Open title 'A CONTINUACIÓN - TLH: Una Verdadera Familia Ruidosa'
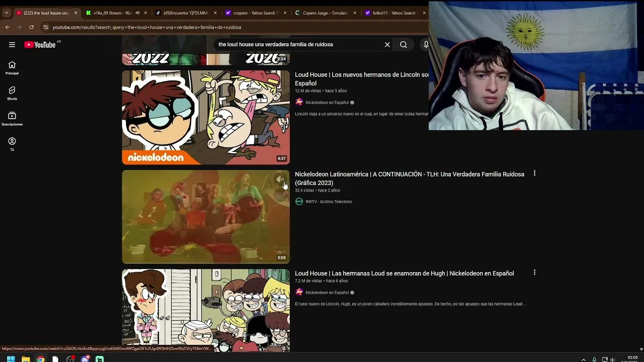This screenshot has width=644, height=362. pyautogui.click(x=410, y=178)
